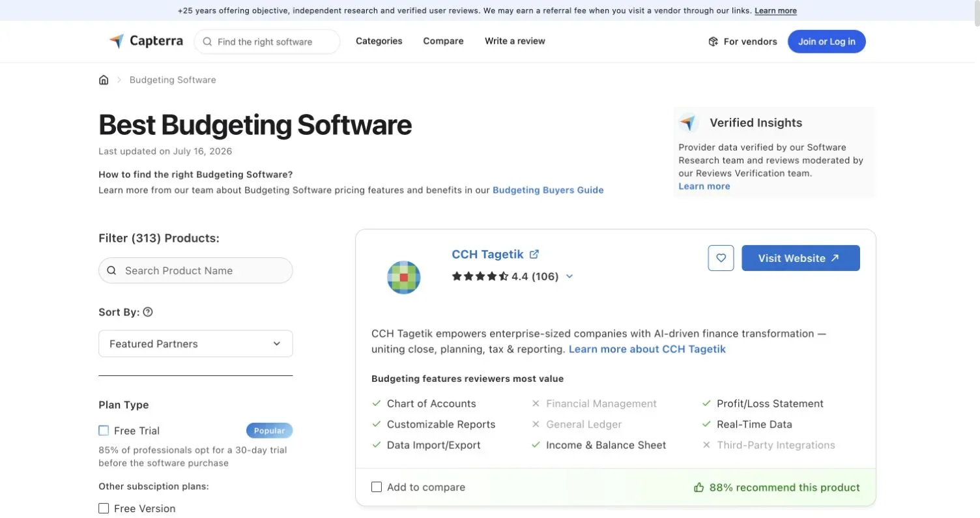Image resolution: width=980 pixels, height=518 pixels.
Task: Click Learn more in the Verified Insights box
Action: (x=704, y=186)
